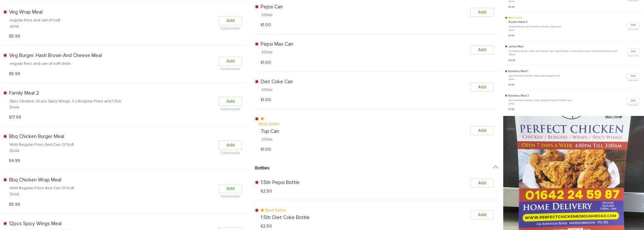Click the star beside 1.5ltr Diet Coke Bottle
Viewport: 644px width, 230px height.
tap(262, 210)
